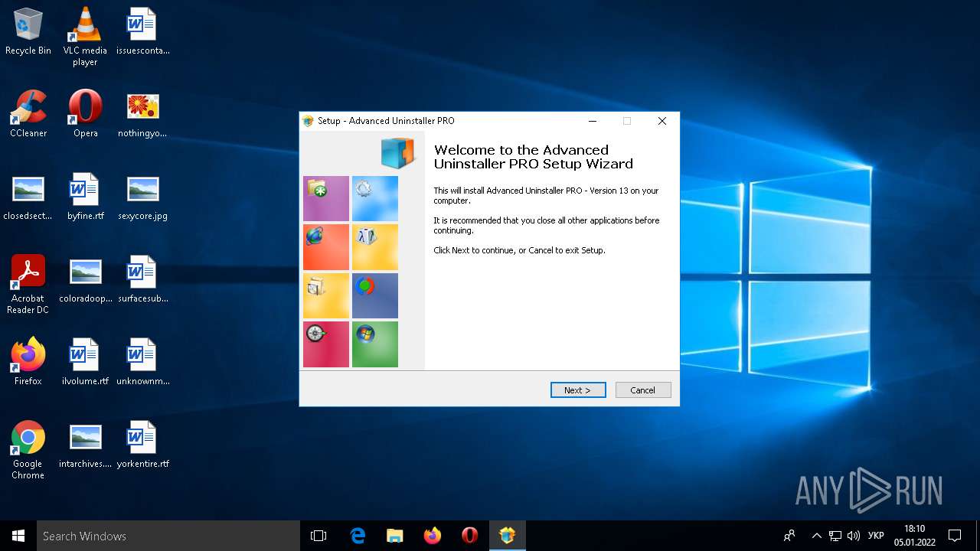Select the Recycle Bin desktop icon
Screen dimensions: 980x551
28,32
